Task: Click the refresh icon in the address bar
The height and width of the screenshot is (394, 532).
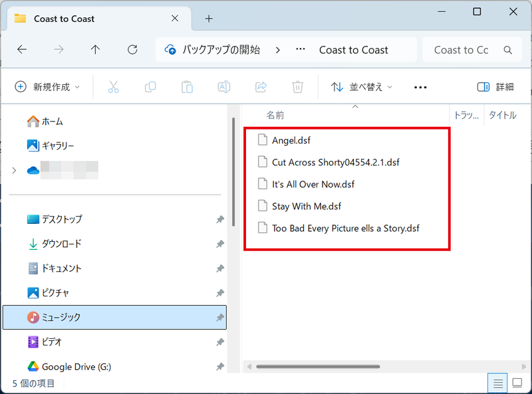Action: click(132, 49)
